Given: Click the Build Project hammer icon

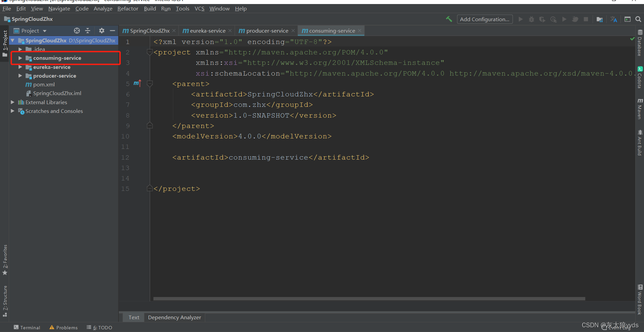Looking at the screenshot, I should pyautogui.click(x=449, y=19).
